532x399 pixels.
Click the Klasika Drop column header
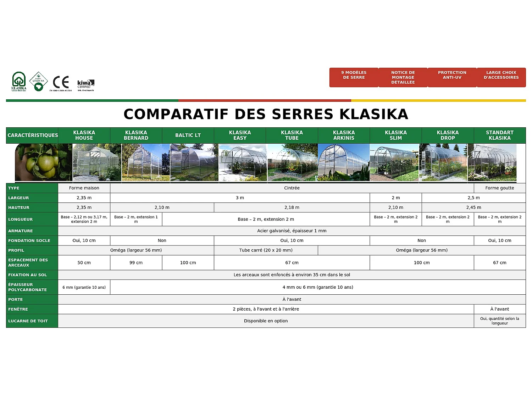tap(448, 135)
